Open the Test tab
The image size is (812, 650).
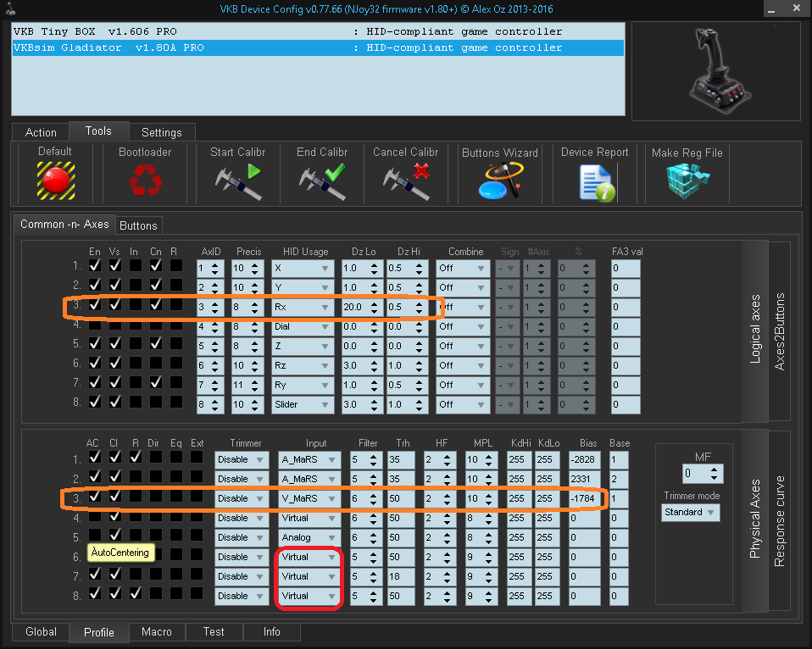click(x=214, y=632)
